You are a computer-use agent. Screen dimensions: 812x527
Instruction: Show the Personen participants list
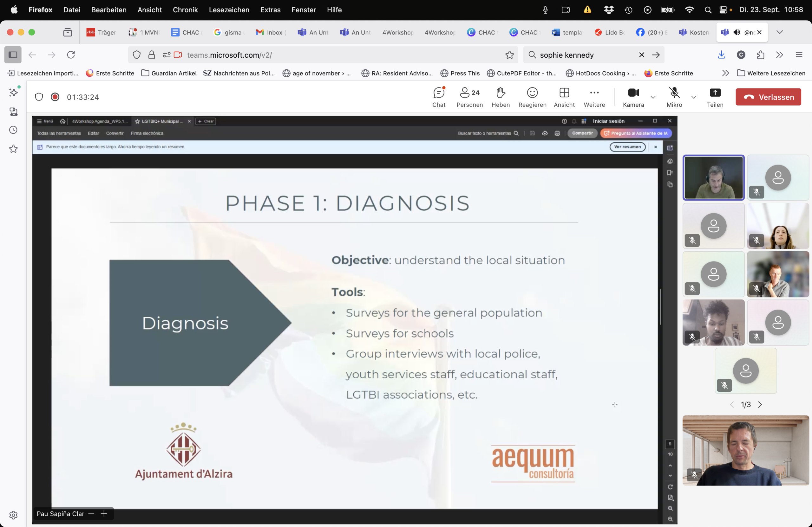pos(469,97)
